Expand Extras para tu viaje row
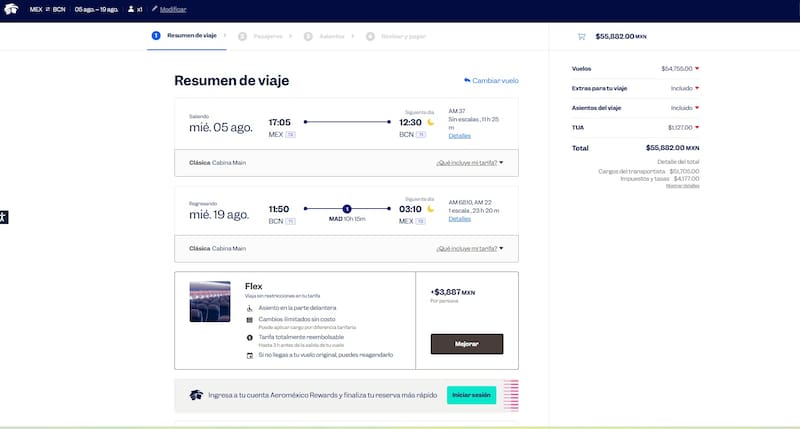This screenshot has height=429, width=800. 697,88
